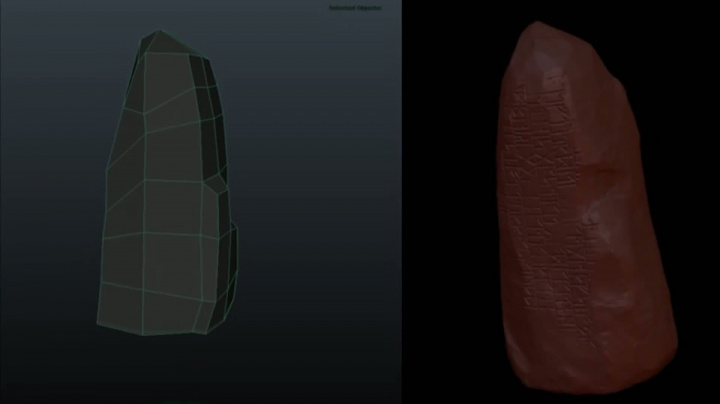This screenshot has height=404, width=720.
Task: Click empty gray viewport left of wireframe mesh
Action: click(50, 200)
